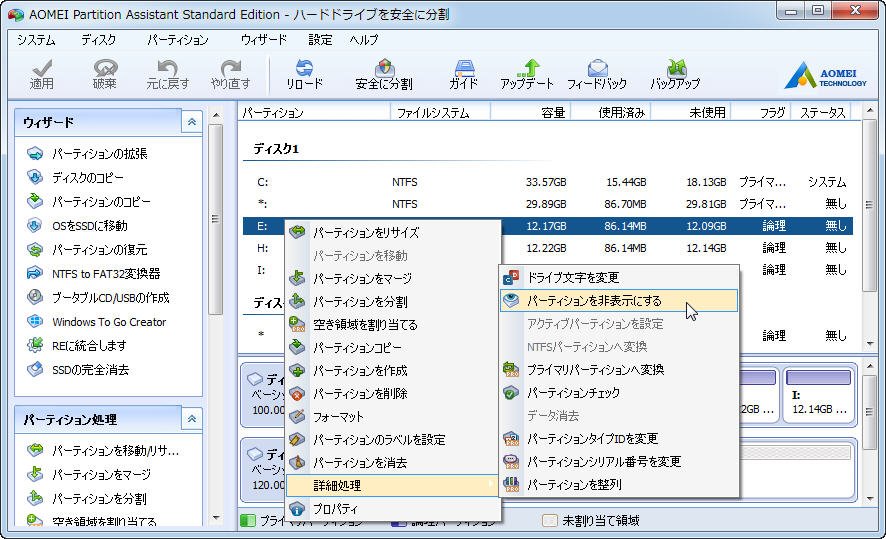Image resolution: width=886 pixels, height=539 pixels.
Task: Choose パーティションをマージ in the sidebar
Action: click(x=89, y=475)
